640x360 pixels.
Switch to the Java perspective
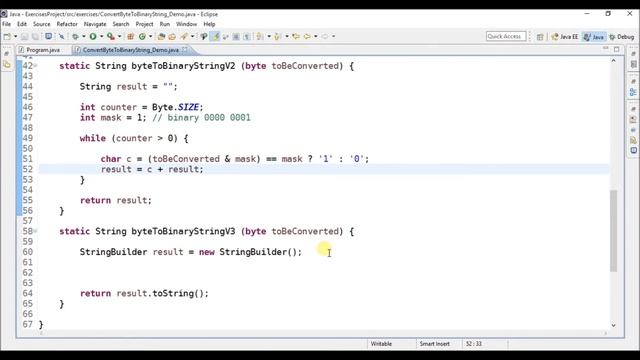pos(593,37)
